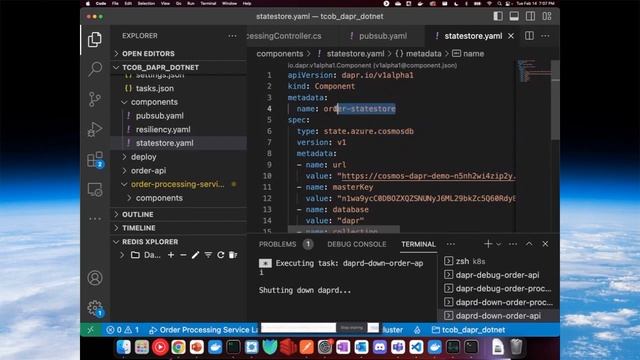Collapse the components folder
The image size is (640, 360).
[179, 102]
